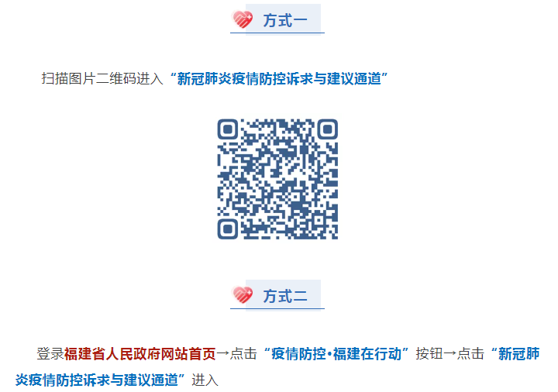Click blue 炎疫情防控诉求与建议通道 on the last line
Viewport: 558px width, 392px height.
pyautogui.click(x=96, y=380)
